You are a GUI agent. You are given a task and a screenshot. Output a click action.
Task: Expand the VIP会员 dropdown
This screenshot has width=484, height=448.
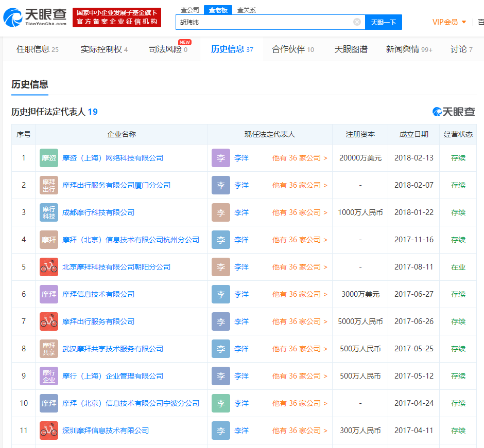(449, 22)
